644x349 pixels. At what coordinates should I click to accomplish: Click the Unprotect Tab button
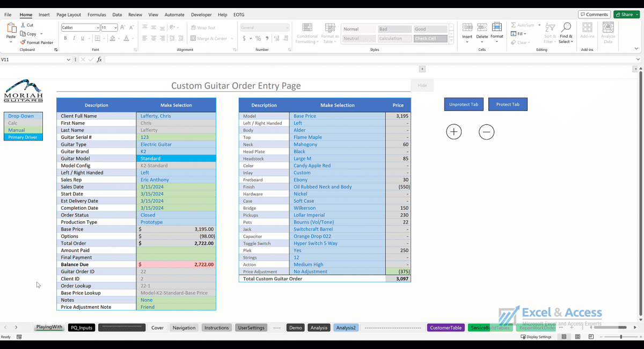point(463,104)
